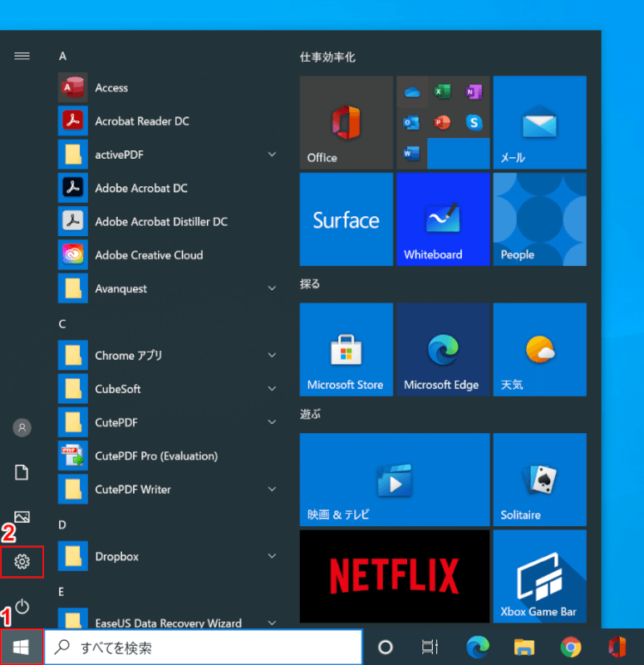Image resolution: width=644 pixels, height=665 pixels.
Task: Click the Office tile
Action: [347, 122]
